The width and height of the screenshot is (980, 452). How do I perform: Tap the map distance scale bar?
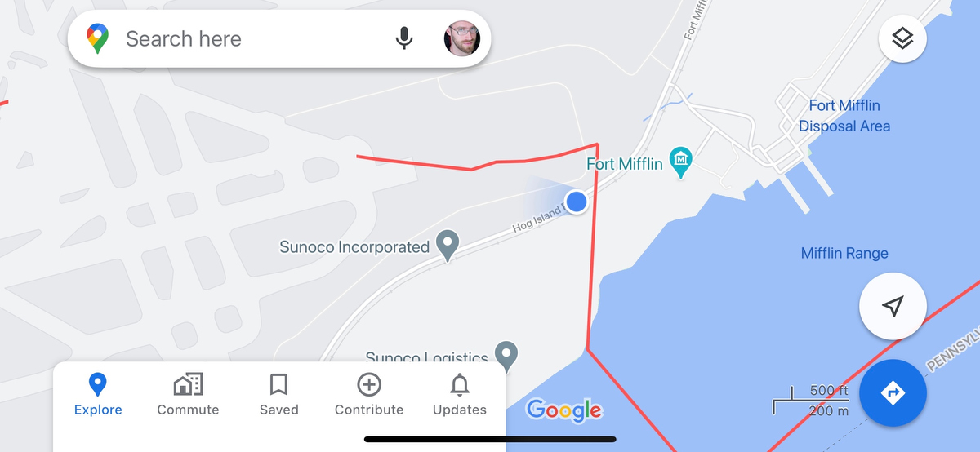click(x=811, y=401)
